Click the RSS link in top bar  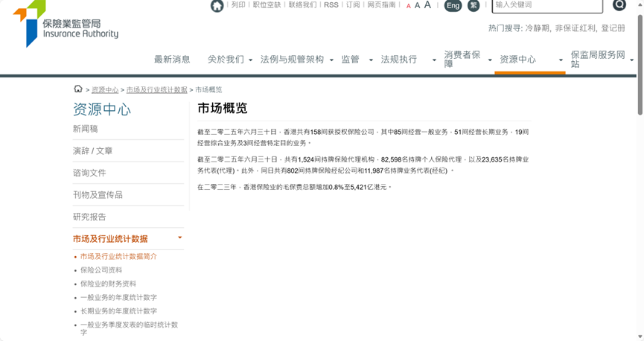tap(331, 5)
